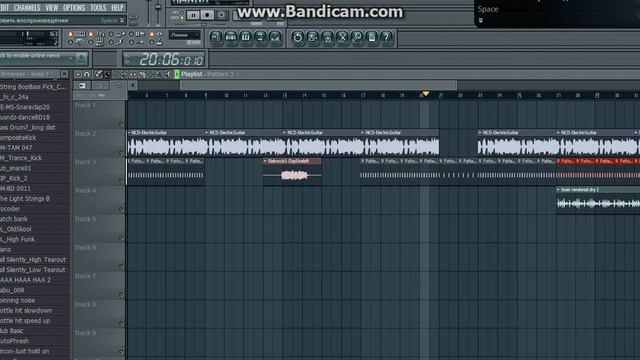The image size is (640, 360).
Task: Open the OPTIONS menu
Action: [74, 7]
